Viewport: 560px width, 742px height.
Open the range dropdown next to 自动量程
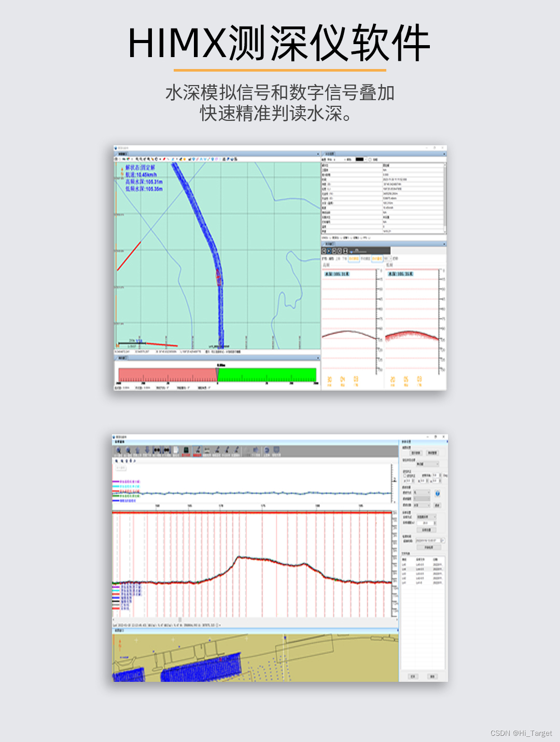click(x=387, y=258)
